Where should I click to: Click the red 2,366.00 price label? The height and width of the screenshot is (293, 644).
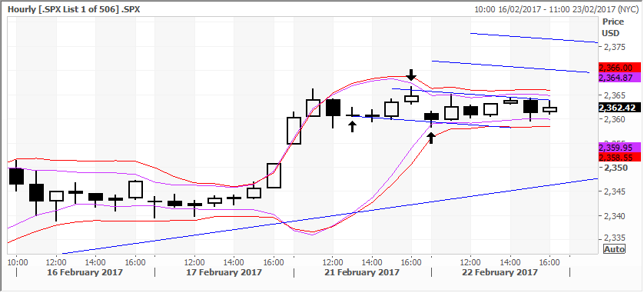tap(619, 68)
